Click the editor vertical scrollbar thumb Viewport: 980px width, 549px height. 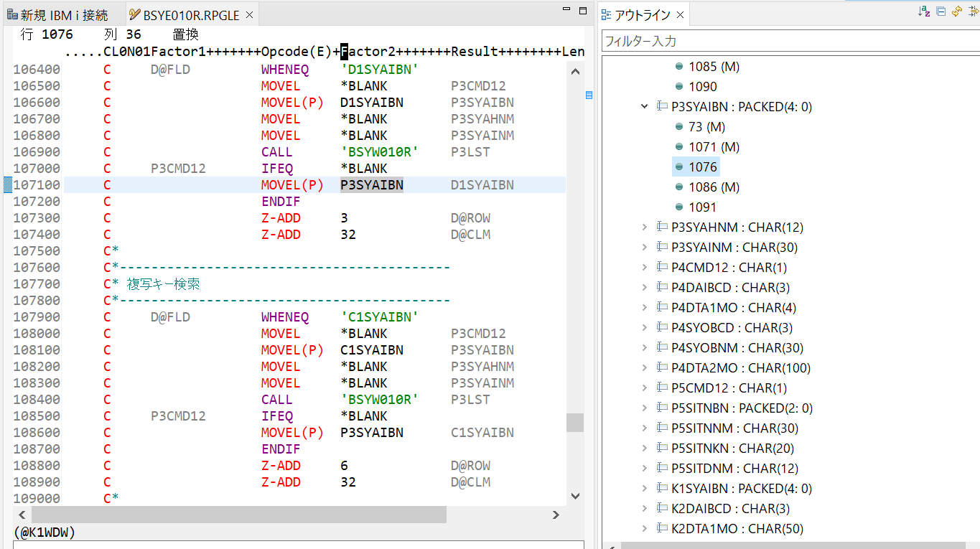[575, 423]
